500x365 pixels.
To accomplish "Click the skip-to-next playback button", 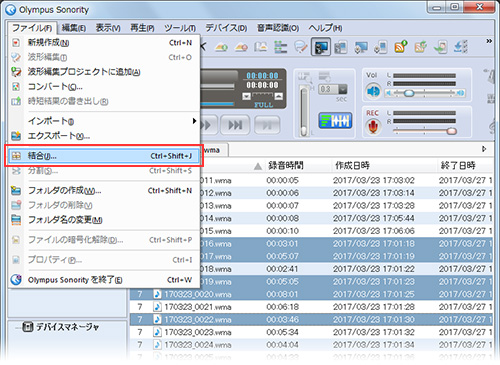I will (x=235, y=125).
